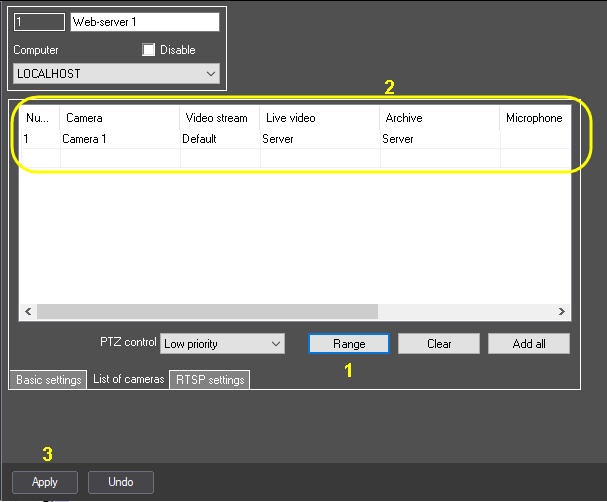Image resolution: width=607 pixels, height=502 pixels.
Task: Toggle the Disable checkbox
Action: [149, 50]
